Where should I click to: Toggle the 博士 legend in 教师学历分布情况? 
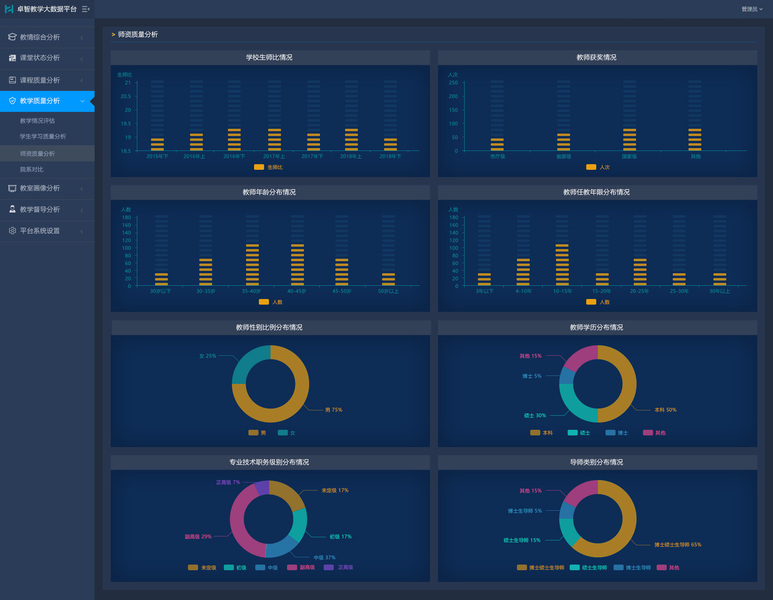coord(617,432)
